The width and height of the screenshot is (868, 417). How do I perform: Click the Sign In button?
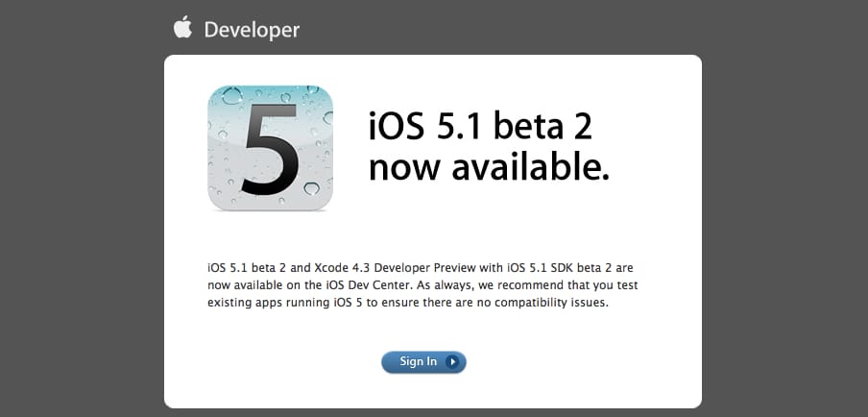pos(423,362)
